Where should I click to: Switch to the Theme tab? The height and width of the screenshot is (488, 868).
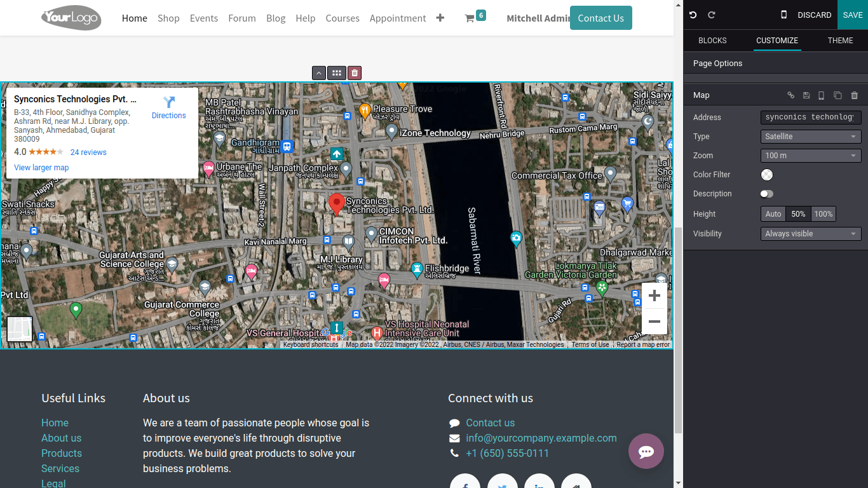[840, 40]
